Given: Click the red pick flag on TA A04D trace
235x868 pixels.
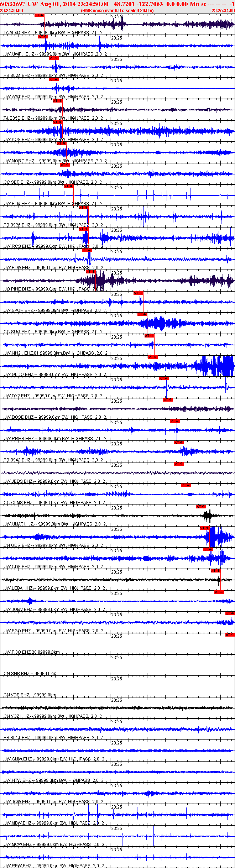Looking at the screenshot, I should click(x=40, y=15).
